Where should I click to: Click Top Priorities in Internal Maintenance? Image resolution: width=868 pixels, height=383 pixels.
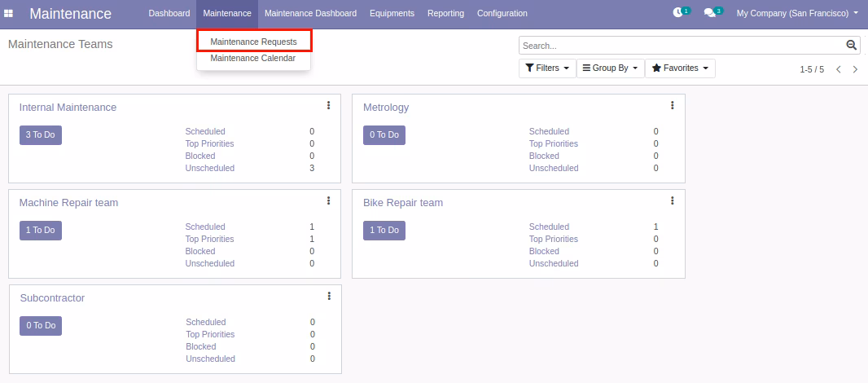tap(210, 143)
